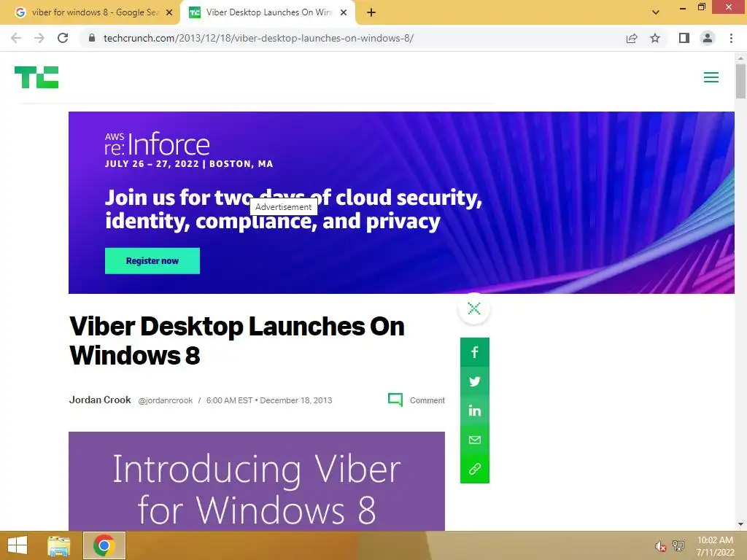Click the article headline Viber Desktop Launches

[237, 341]
